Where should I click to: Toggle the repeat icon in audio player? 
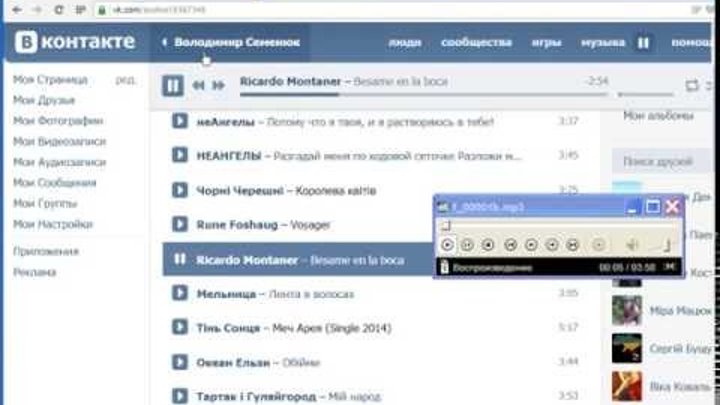click(x=692, y=86)
